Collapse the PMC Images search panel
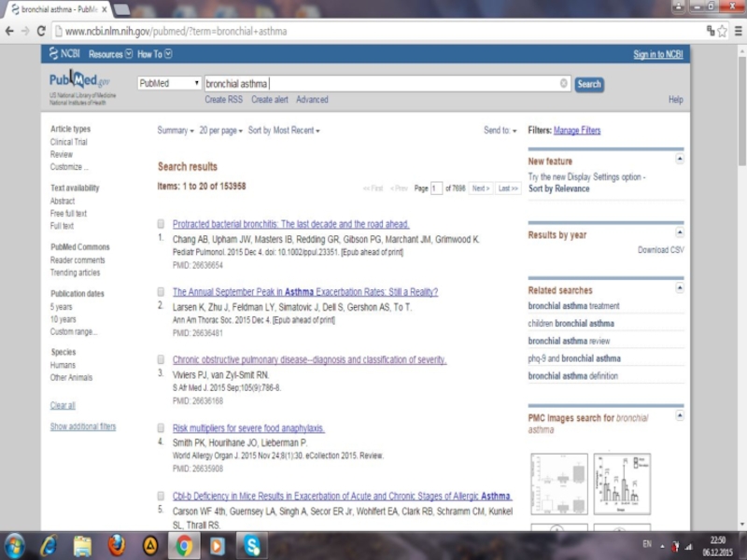 680,415
